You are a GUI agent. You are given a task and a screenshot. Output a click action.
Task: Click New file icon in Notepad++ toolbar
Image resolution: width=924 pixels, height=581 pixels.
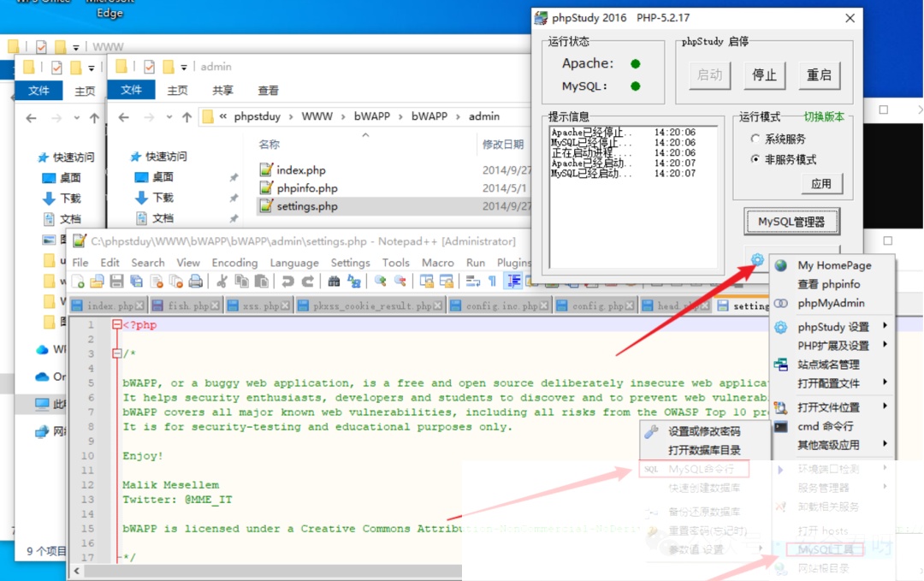(x=78, y=281)
